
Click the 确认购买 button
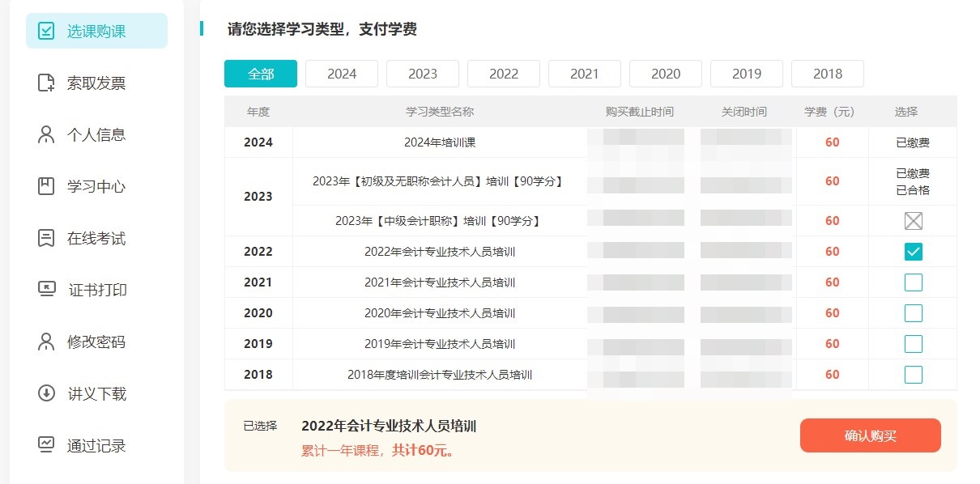pos(871,435)
